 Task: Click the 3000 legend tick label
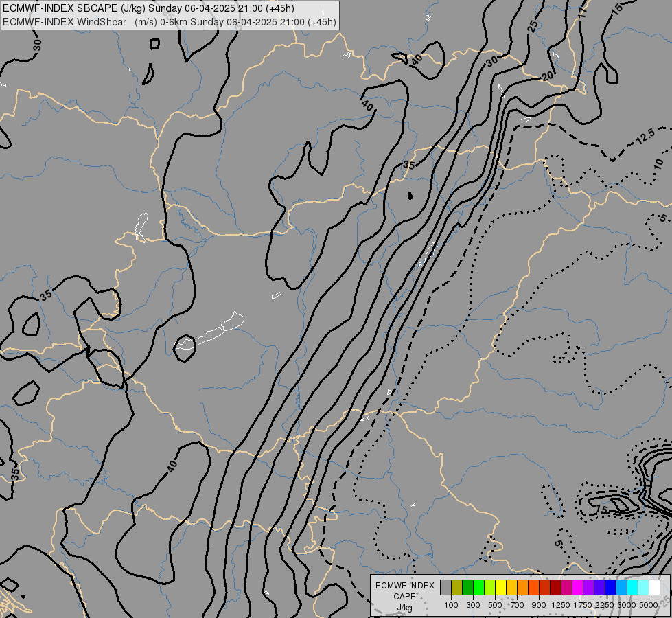(x=627, y=605)
